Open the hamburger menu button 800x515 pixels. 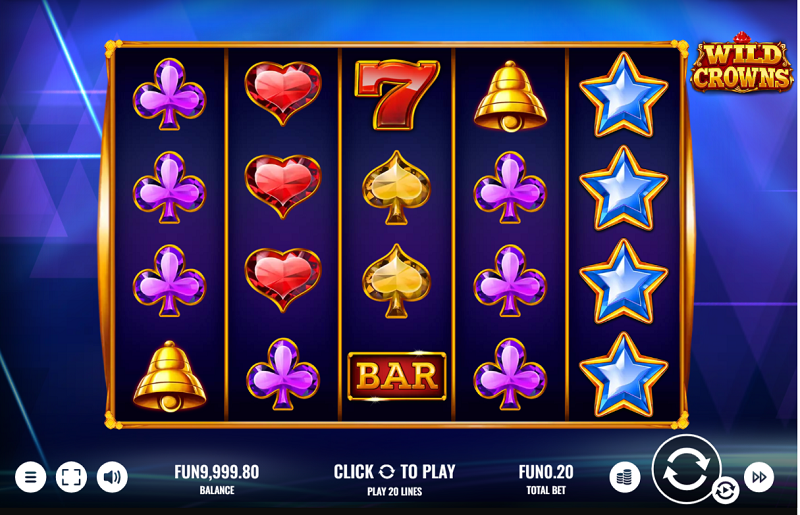[x=31, y=477]
